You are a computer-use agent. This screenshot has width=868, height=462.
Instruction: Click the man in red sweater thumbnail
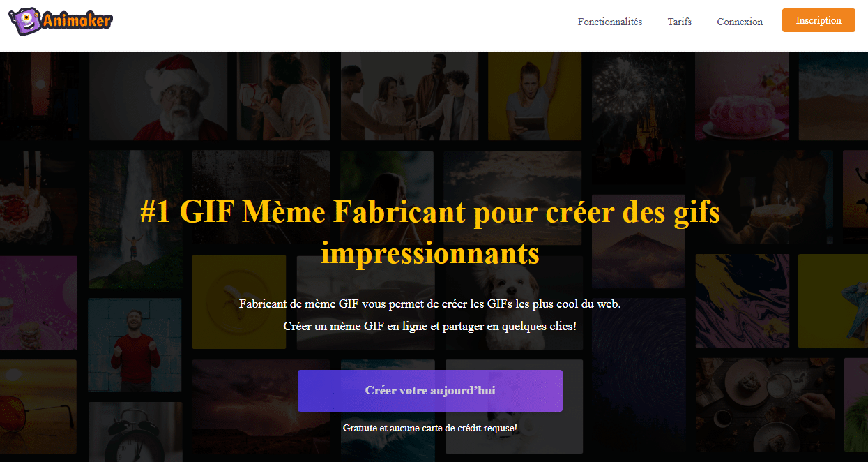tap(134, 345)
